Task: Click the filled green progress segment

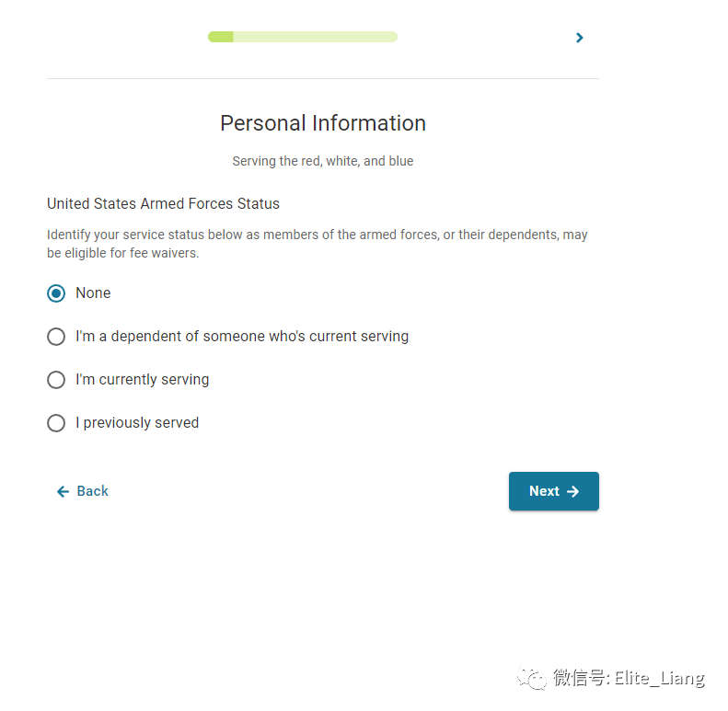Action: pos(221,37)
